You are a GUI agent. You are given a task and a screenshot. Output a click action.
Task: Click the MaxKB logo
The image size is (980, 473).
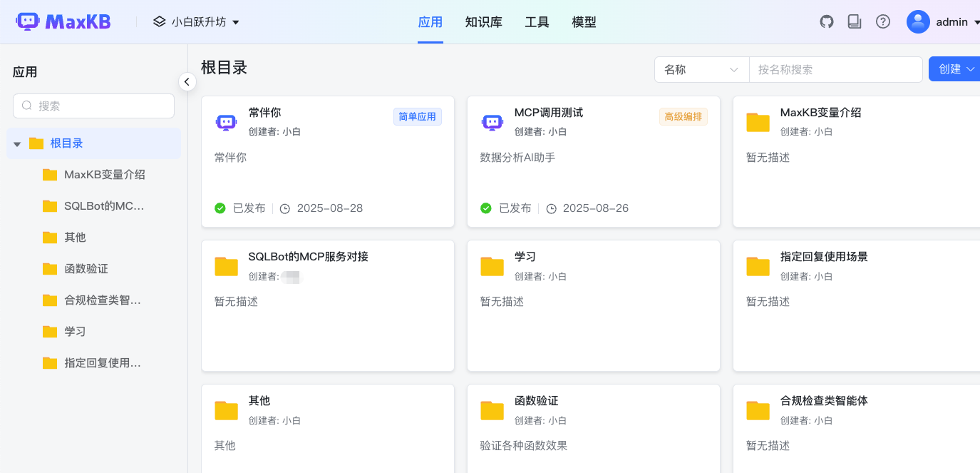point(63,21)
